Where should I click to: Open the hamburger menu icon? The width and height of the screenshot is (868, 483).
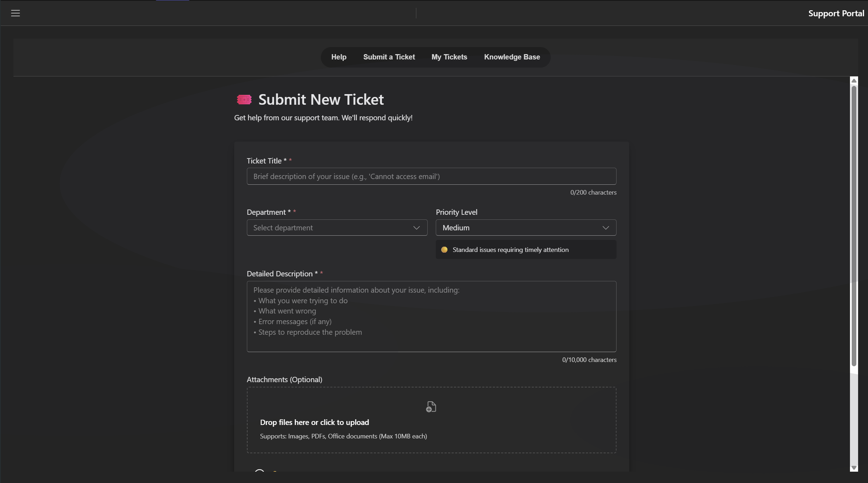(15, 13)
